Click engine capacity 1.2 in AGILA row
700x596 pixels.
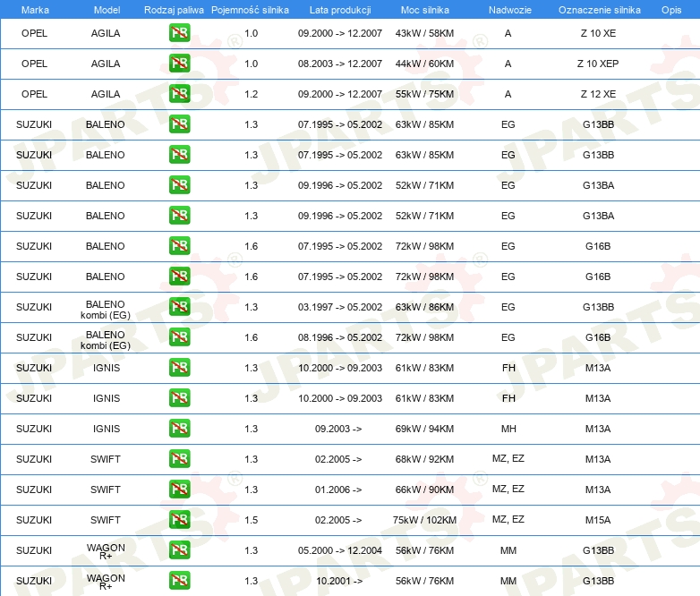(252, 94)
